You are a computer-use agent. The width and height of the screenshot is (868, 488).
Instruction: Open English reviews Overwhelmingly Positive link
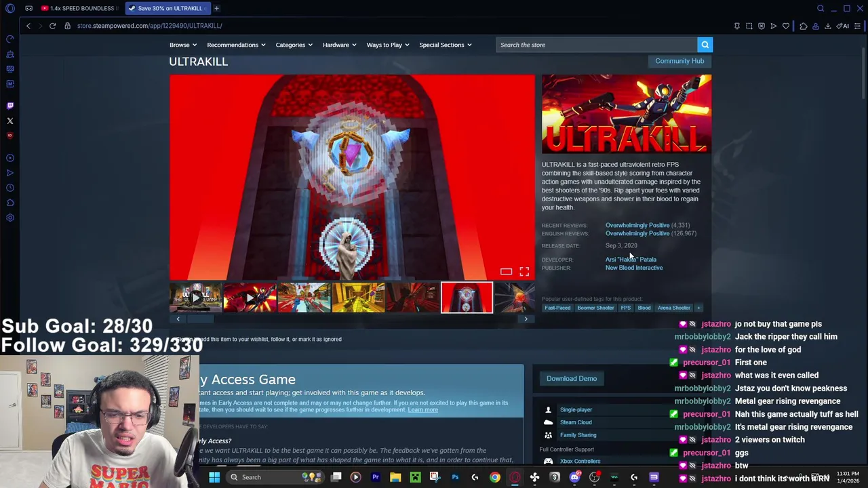pyautogui.click(x=637, y=233)
